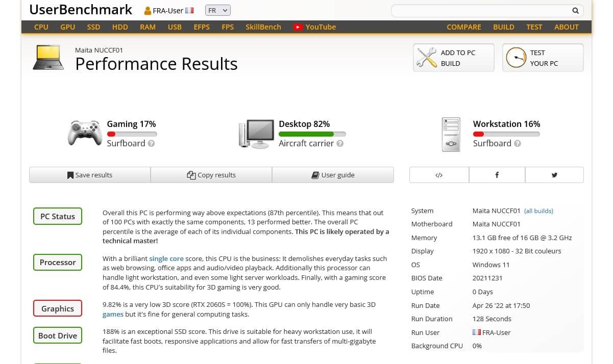Viewport: 613px width, 364px height.
Task: Click the YouTube play icon in navbar
Action: (298, 27)
